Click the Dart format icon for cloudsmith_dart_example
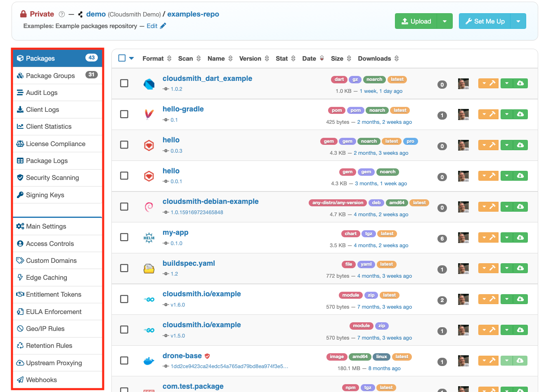546x392 pixels. click(x=149, y=84)
